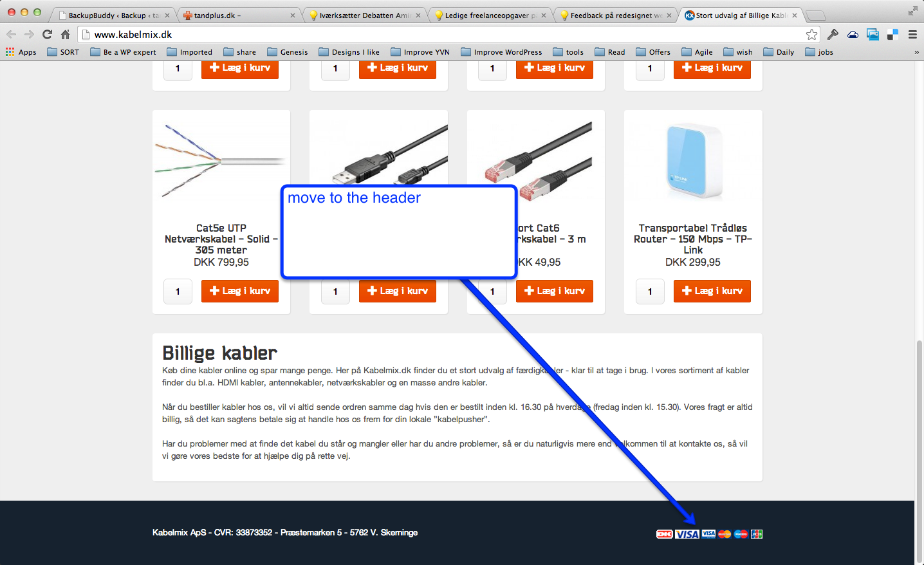
Task: Expand the bookmarks overflow chevron
Action: [x=916, y=52]
